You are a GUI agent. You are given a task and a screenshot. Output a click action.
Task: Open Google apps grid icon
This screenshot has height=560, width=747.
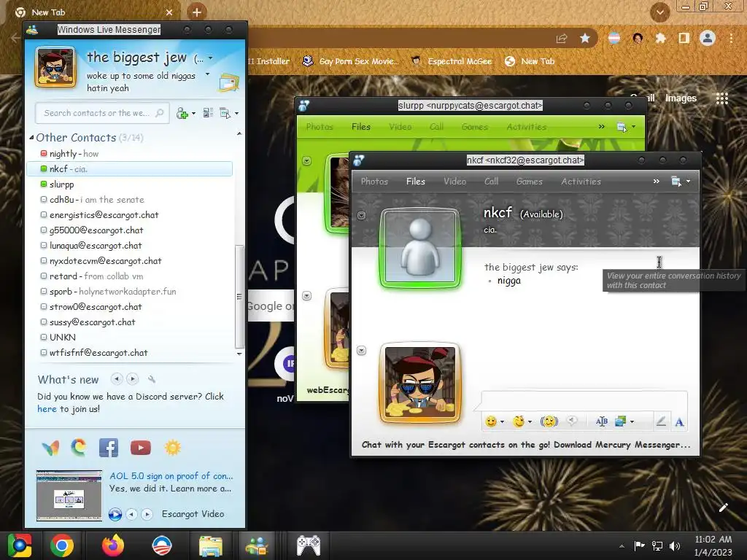point(722,98)
